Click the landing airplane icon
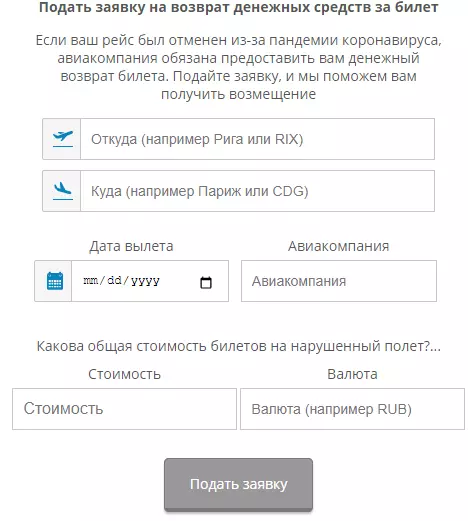This screenshot has width=468, height=521. (x=63, y=191)
